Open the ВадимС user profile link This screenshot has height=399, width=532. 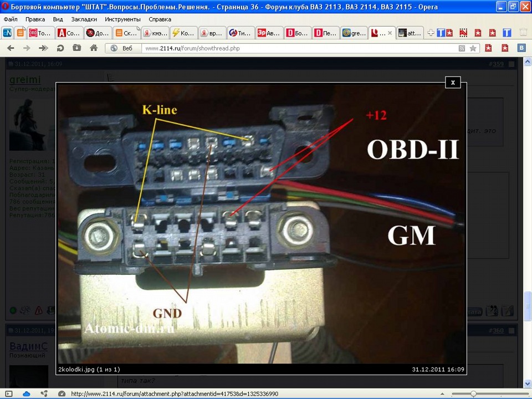(28, 346)
